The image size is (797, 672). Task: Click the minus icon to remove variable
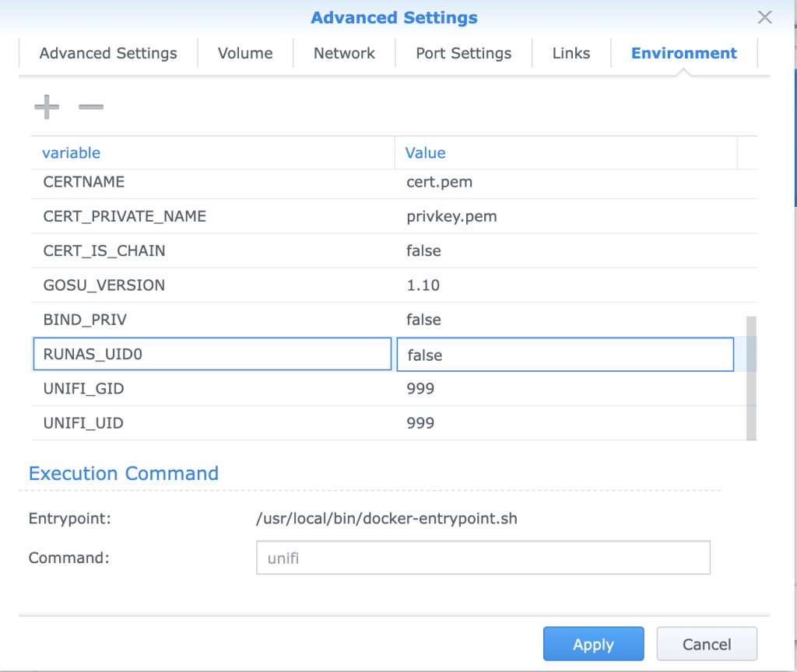tap(91, 107)
